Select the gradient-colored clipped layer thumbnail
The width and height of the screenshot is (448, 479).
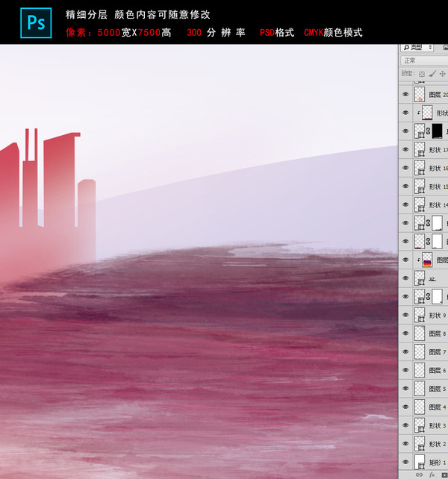pos(427,260)
